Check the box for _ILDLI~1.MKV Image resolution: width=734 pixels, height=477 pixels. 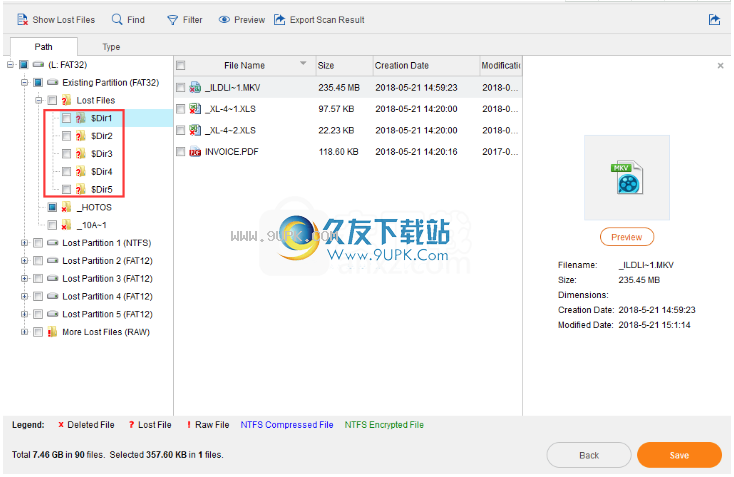point(180,88)
